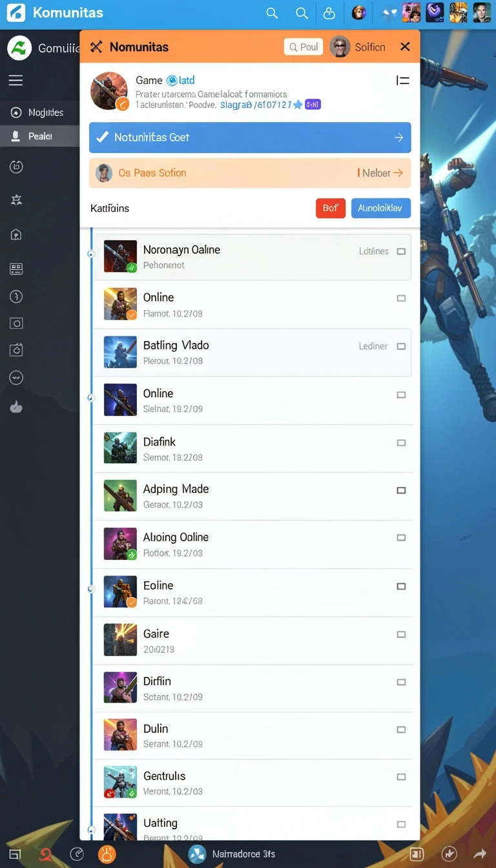Click the clock icon in the sidebar
Image resolution: width=496 pixels, height=868 pixels.
[16, 167]
